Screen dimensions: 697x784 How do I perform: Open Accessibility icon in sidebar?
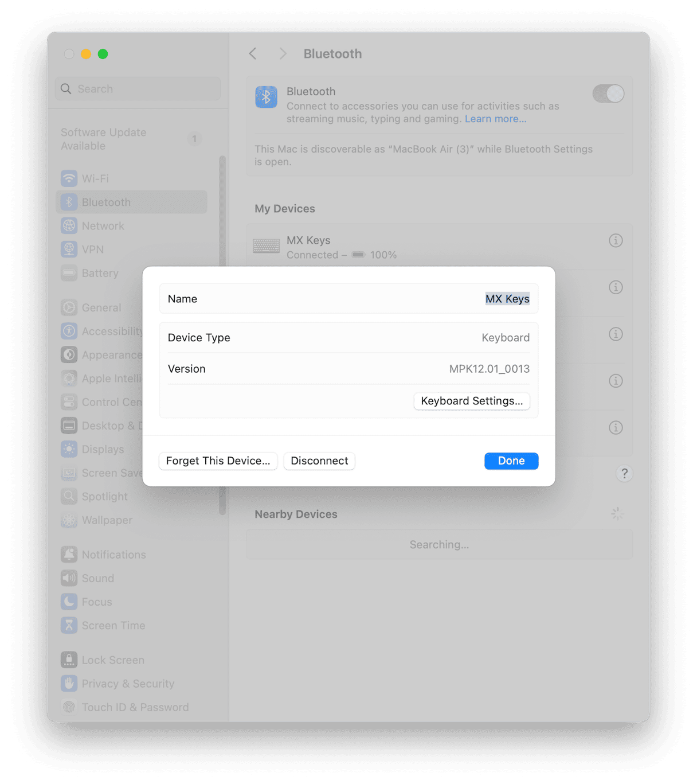tap(69, 331)
